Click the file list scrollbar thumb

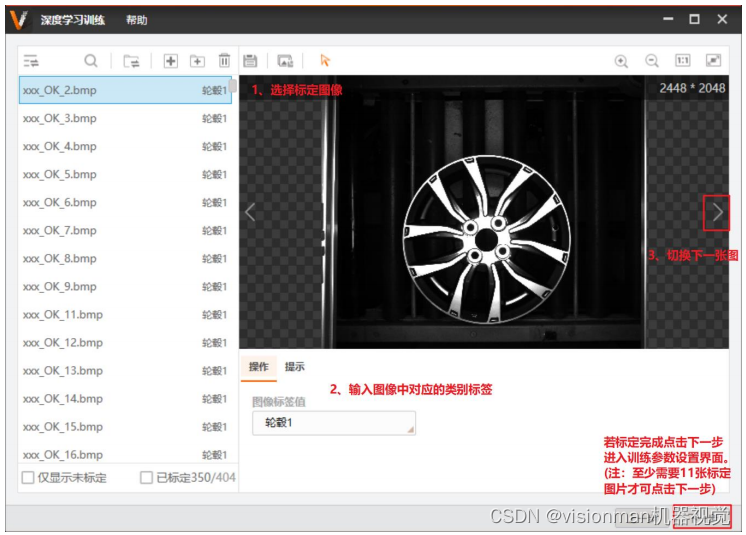pyautogui.click(x=233, y=86)
